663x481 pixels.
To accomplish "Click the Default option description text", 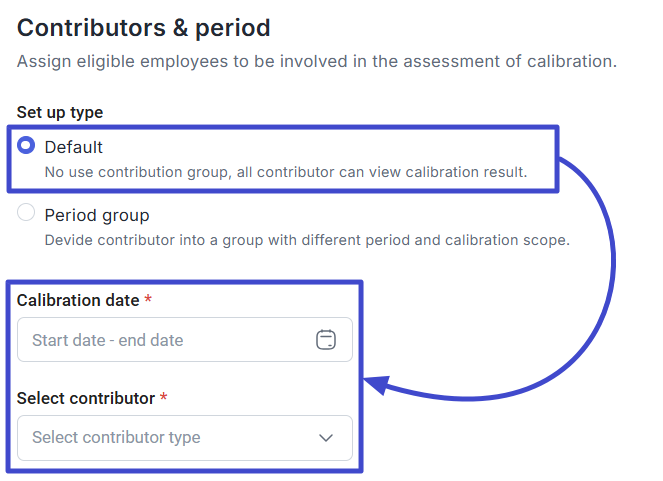I will pos(286,172).
